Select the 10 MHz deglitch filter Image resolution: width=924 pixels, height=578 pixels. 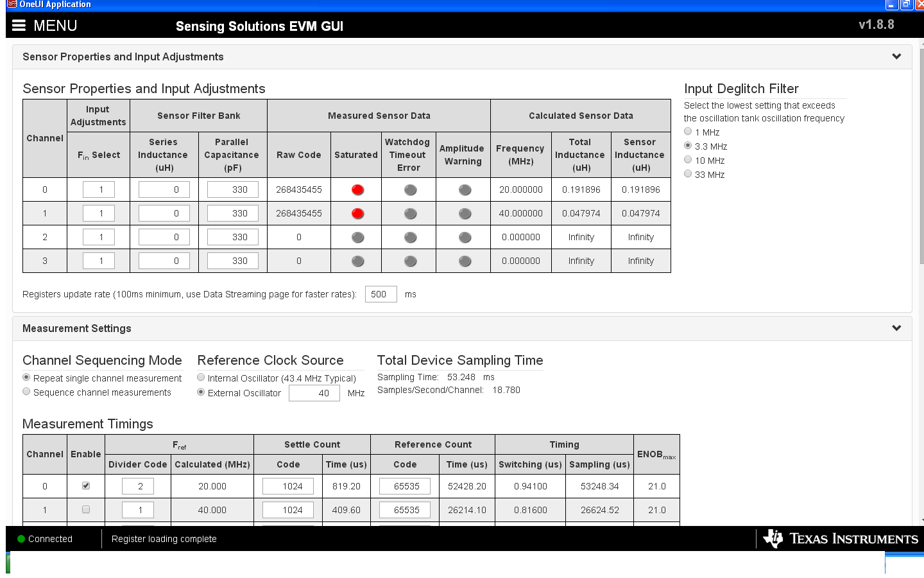point(688,160)
